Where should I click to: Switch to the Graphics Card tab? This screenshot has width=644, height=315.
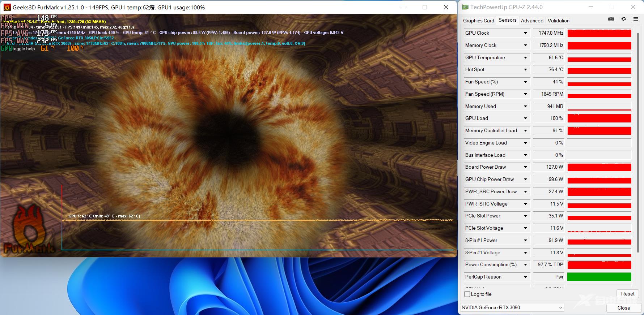pyautogui.click(x=478, y=21)
